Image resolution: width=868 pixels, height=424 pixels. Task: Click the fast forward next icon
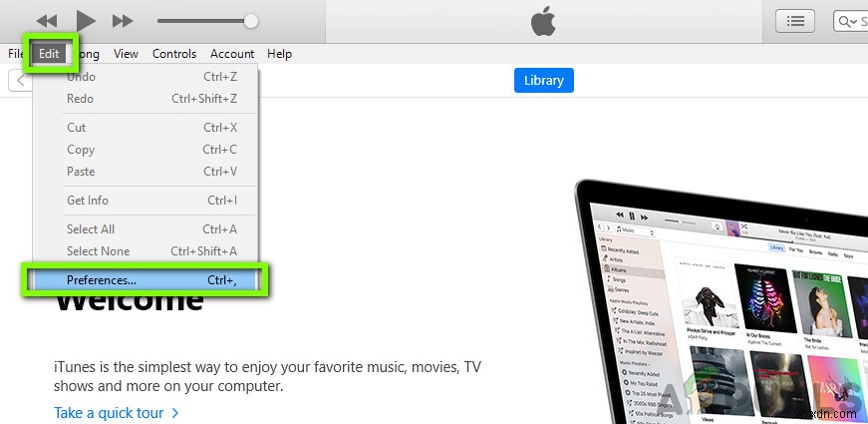pos(123,22)
